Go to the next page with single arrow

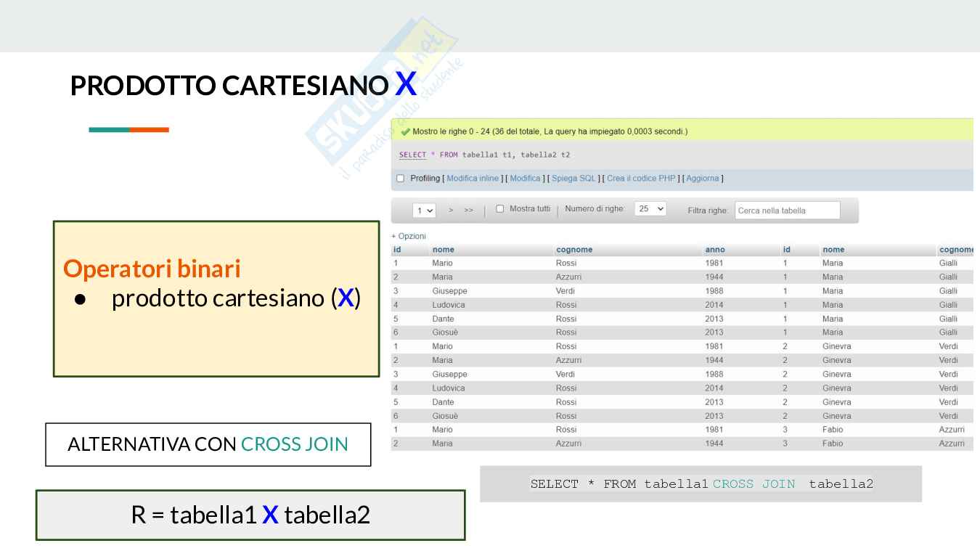coord(451,210)
